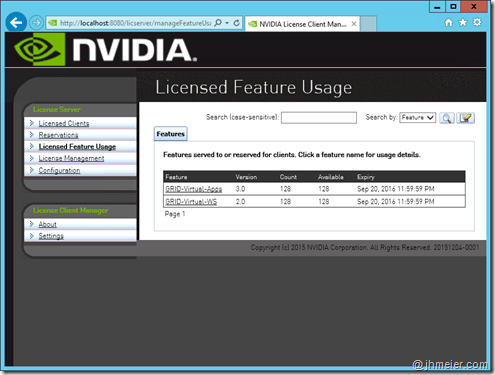Viewport: 495px width, 375px height.
Task: Maximize the browser window
Action: [453, 7]
